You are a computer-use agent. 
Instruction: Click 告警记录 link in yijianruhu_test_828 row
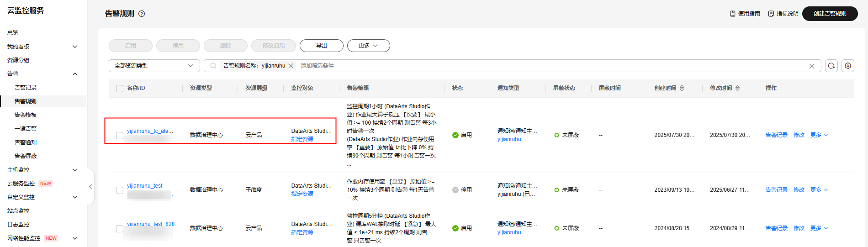[777, 228]
